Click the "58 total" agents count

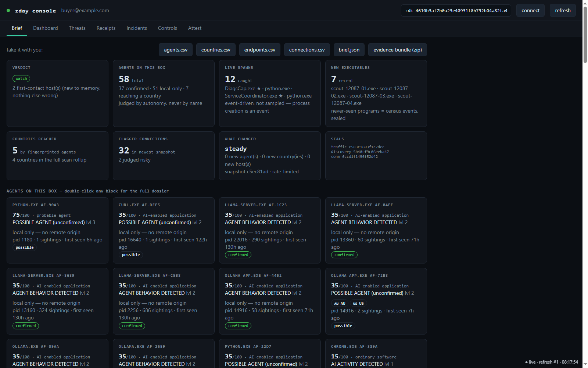[x=131, y=79]
